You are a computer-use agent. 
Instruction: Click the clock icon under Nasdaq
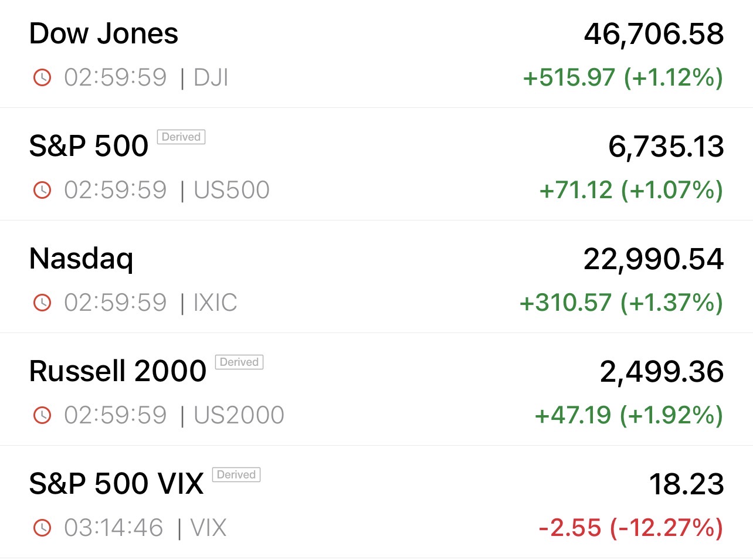[x=42, y=303]
